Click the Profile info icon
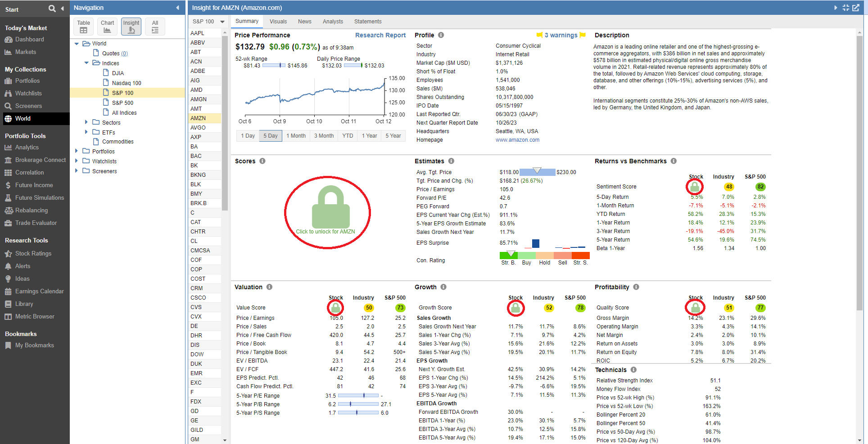The image size is (868, 444). coord(441,35)
